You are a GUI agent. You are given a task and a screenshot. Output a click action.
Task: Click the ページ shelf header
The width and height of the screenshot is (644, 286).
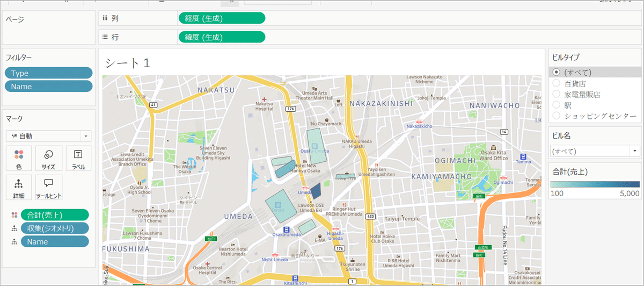pos(14,19)
